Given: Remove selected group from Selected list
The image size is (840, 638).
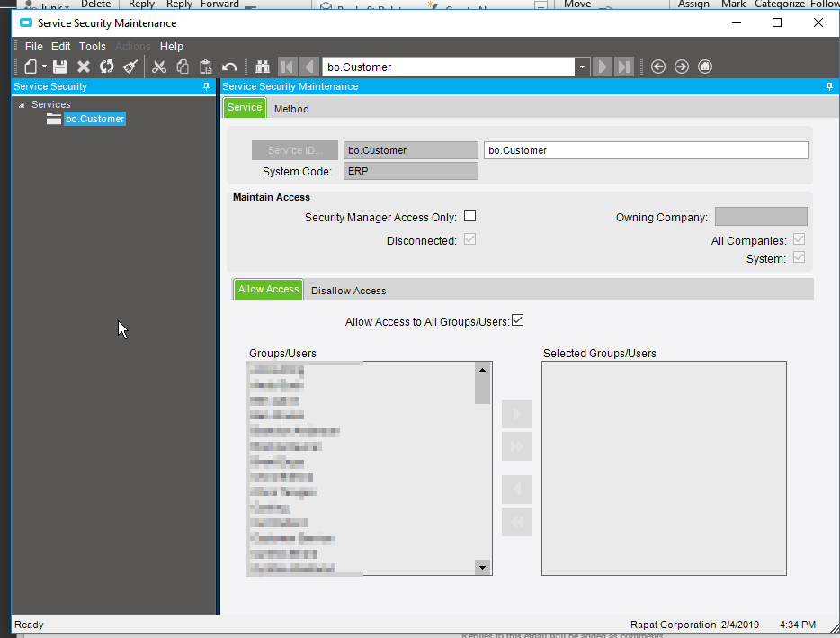Looking at the screenshot, I should click(x=517, y=490).
